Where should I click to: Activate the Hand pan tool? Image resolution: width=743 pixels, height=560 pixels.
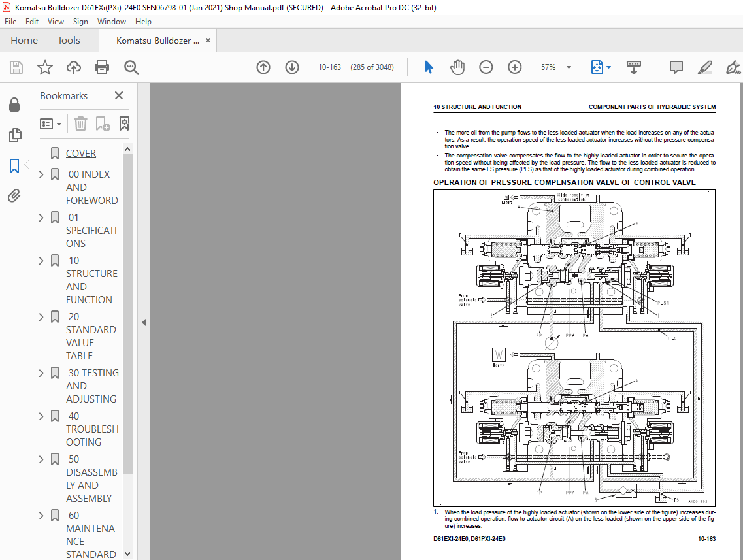point(457,67)
